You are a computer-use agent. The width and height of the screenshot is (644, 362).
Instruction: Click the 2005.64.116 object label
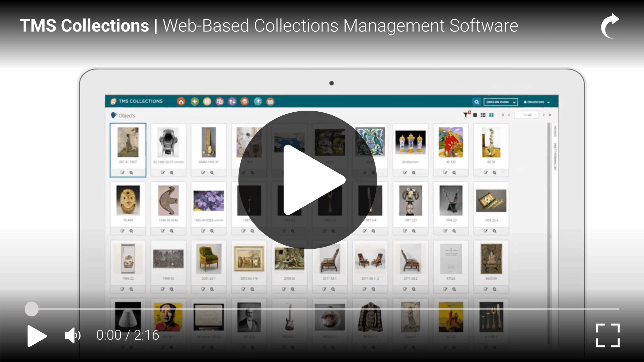point(249,279)
